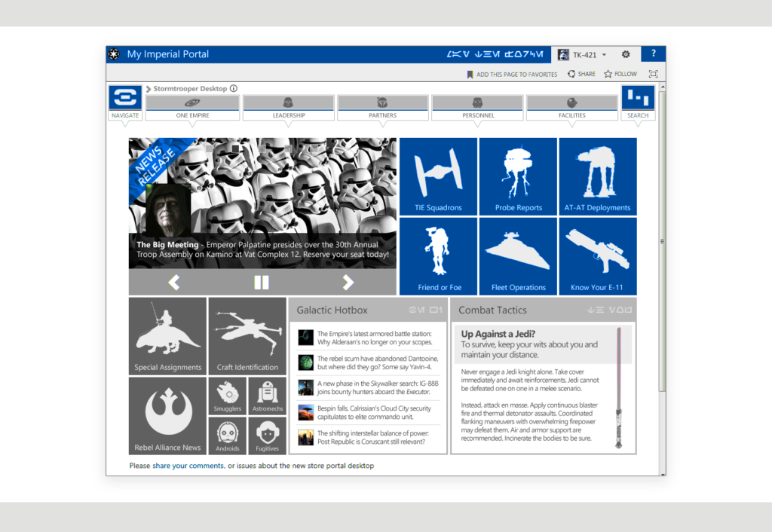Click the scrollbar down arrow
The image size is (772, 532).
click(x=662, y=473)
